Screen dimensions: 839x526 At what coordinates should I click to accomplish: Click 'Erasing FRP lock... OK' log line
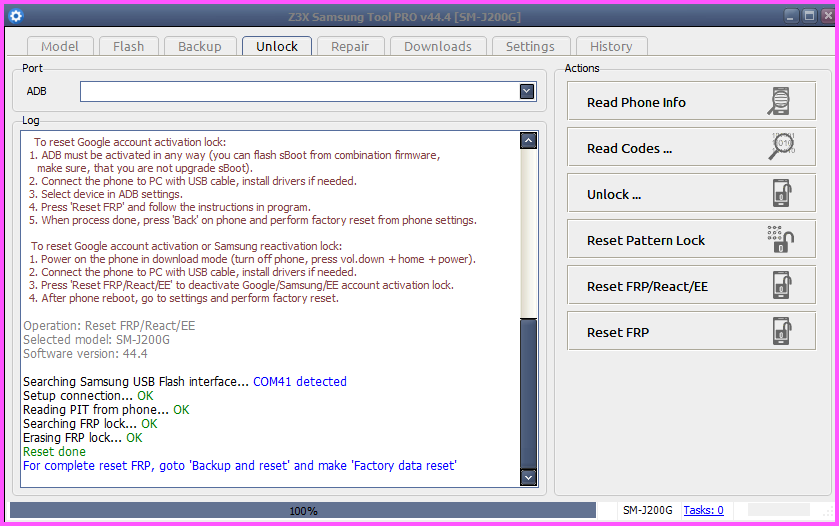click(82, 438)
